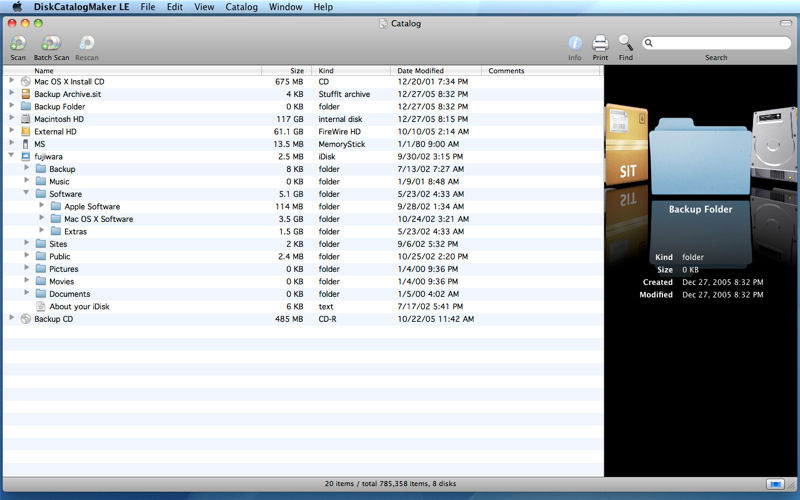Image resolution: width=800 pixels, height=500 pixels.
Task: Click the Backup Archive.sit file icon
Action: (x=26, y=94)
